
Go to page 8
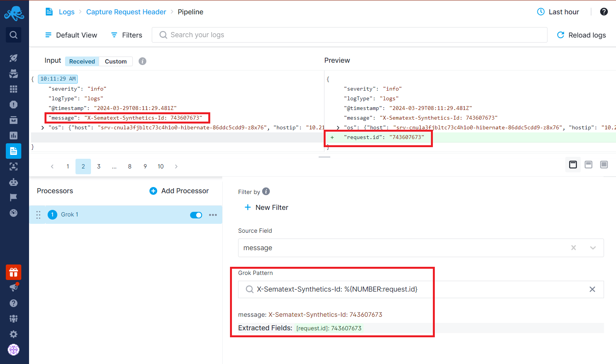[130, 167]
